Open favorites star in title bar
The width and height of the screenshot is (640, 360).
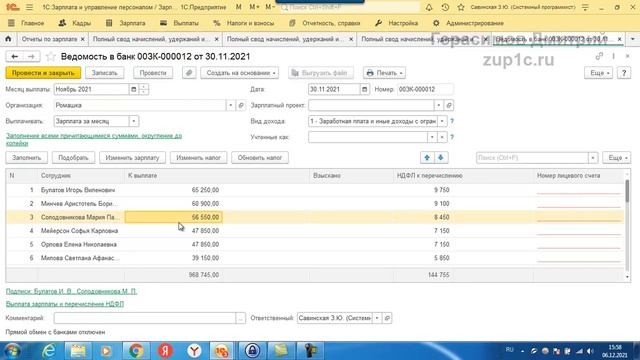461,7
